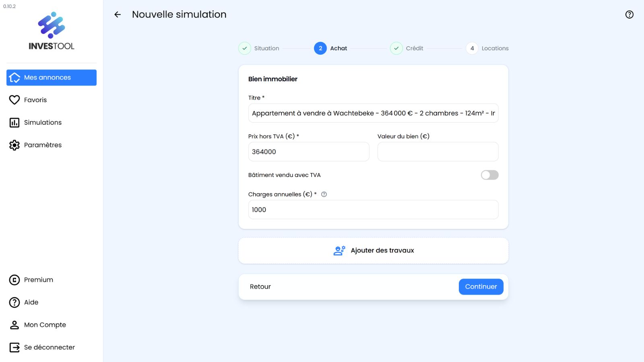
Task: Click the house icon for Mes annonces
Action: coord(14,78)
